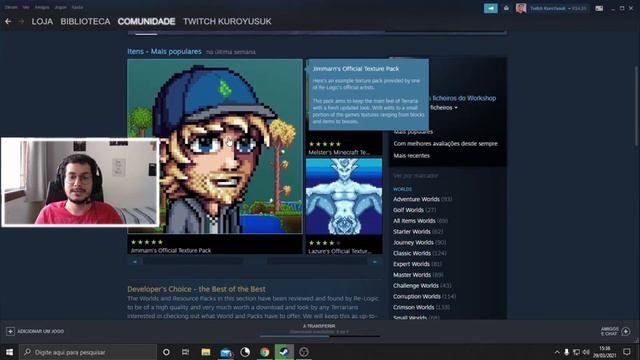Screen dimensions: 640x360
Task: Click Lazure's Official Texture item title
Action: pos(340,251)
